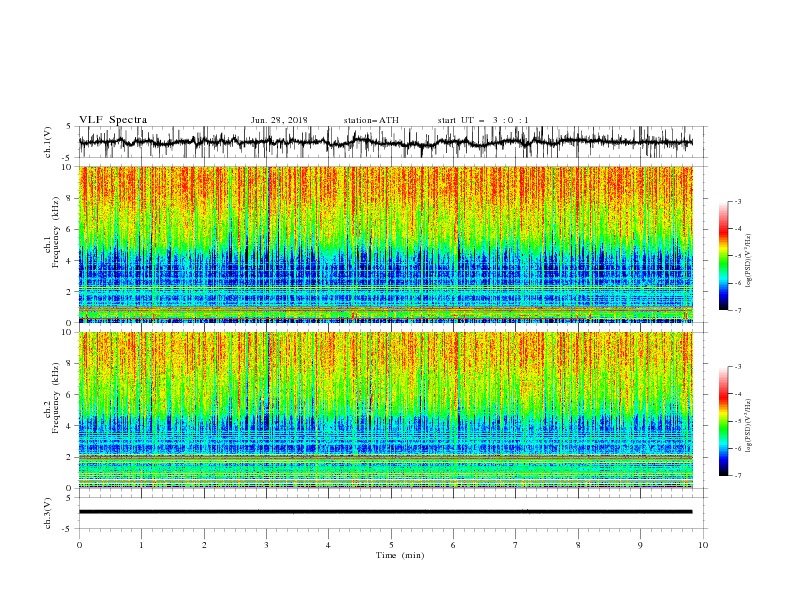
Task: Click the "-5" tick on the ch.2 colorbar
Action: coord(738,421)
